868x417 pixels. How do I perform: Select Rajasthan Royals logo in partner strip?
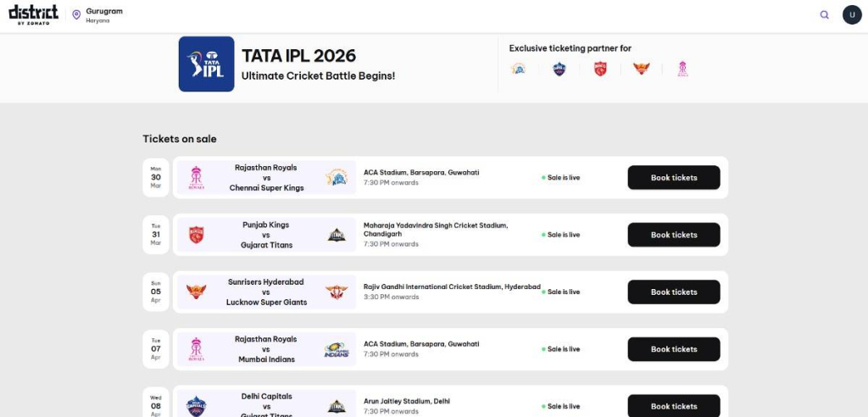[x=682, y=69]
